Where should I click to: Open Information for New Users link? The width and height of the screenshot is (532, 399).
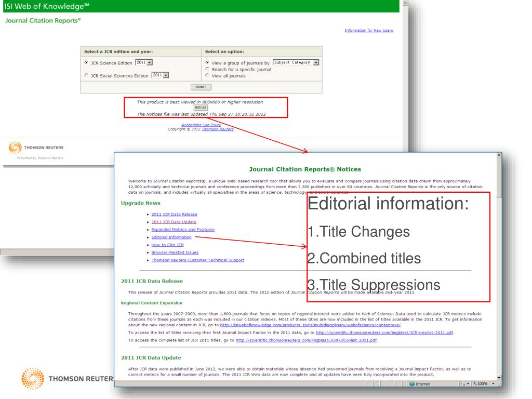pos(369,31)
